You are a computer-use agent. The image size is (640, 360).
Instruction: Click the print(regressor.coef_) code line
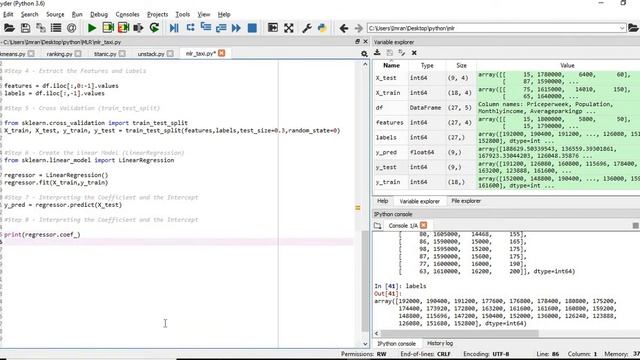(42, 235)
